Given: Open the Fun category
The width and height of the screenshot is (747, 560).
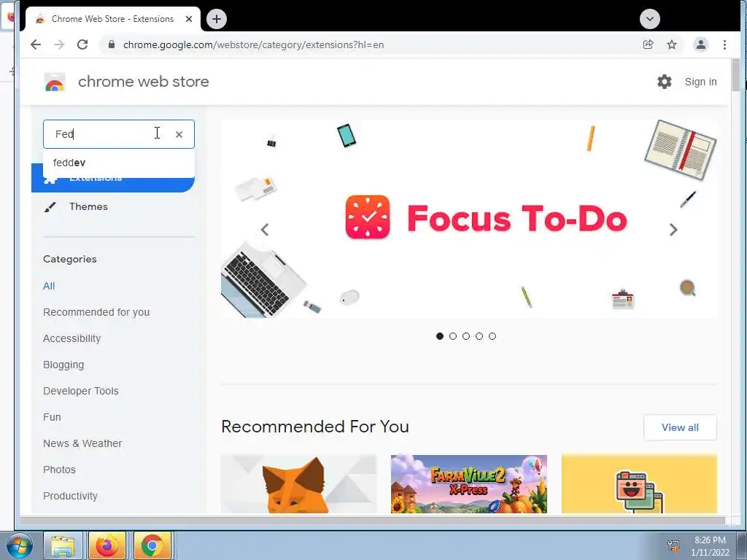Looking at the screenshot, I should click(x=52, y=417).
